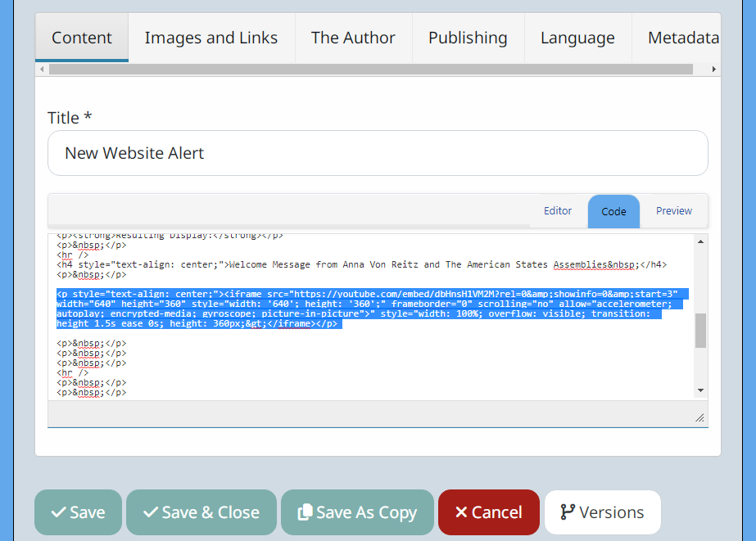Open the Publishing tab
Viewport: 756px width, 541px height.
point(468,38)
